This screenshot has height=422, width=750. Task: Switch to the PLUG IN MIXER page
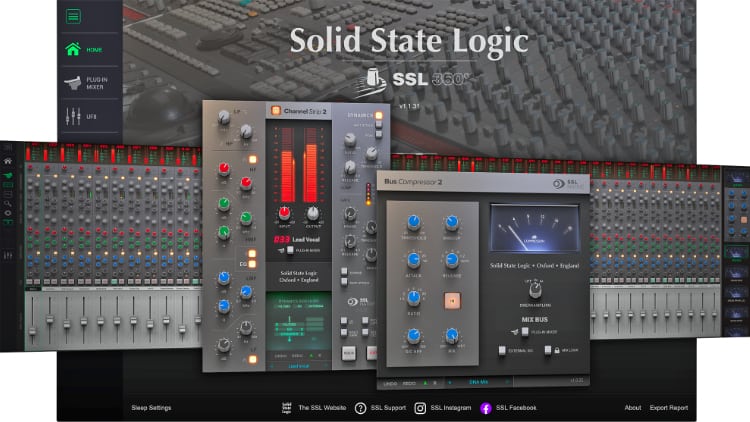pos(97,83)
